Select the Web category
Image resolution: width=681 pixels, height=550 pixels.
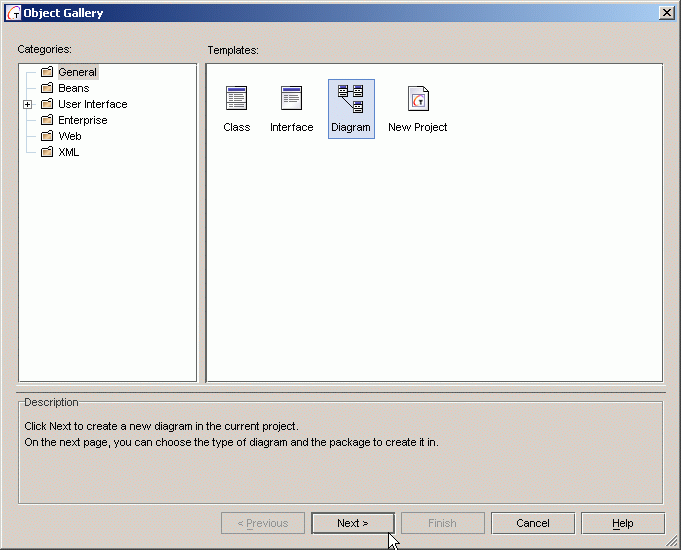(x=69, y=136)
